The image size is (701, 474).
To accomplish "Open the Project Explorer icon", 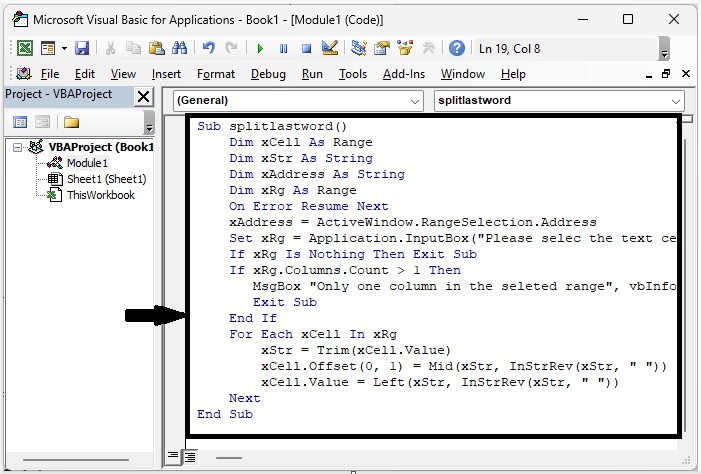I will click(x=359, y=48).
